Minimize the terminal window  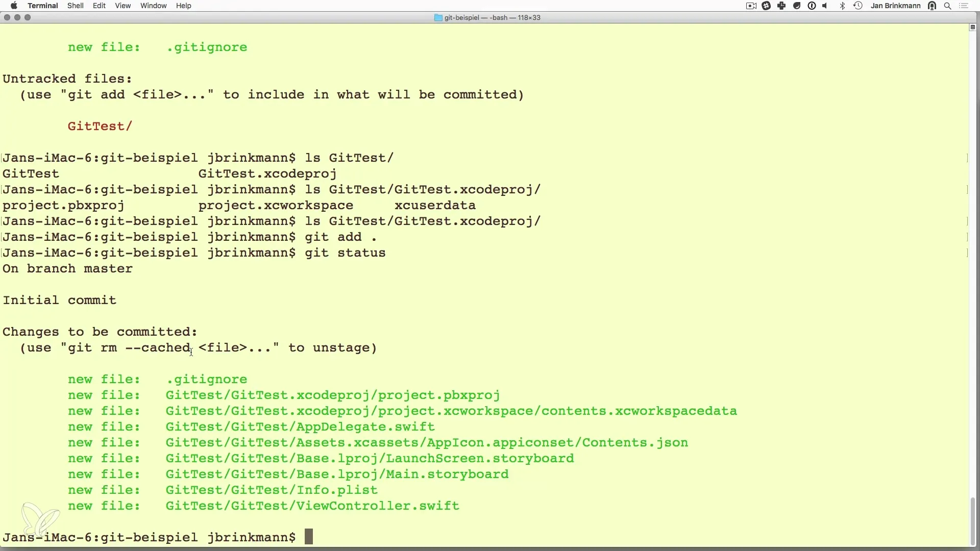(x=17, y=17)
